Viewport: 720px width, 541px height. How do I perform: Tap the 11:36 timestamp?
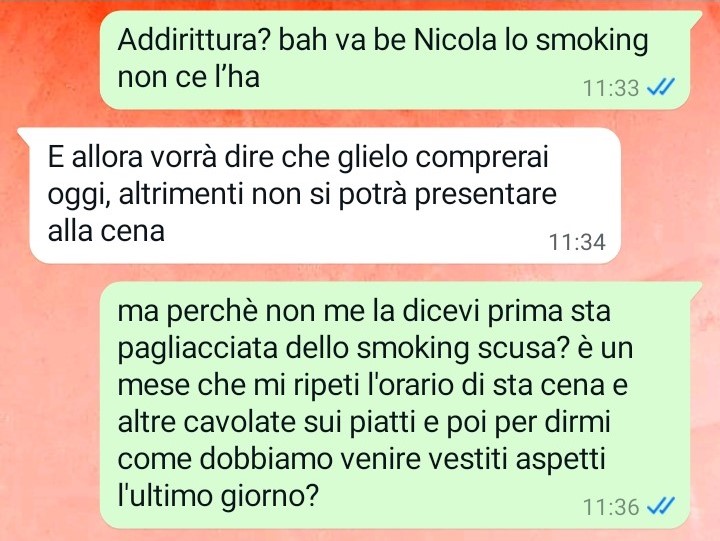[611, 507]
